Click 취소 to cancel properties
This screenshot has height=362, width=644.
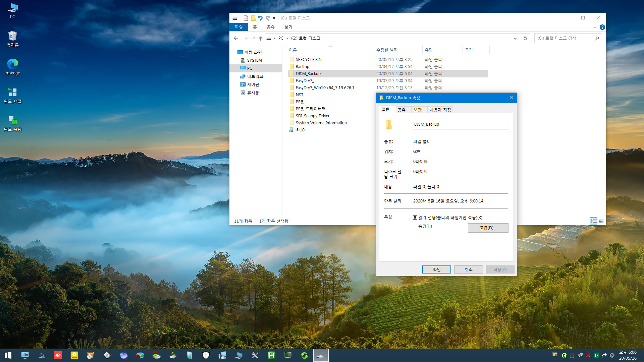(x=468, y=269)
